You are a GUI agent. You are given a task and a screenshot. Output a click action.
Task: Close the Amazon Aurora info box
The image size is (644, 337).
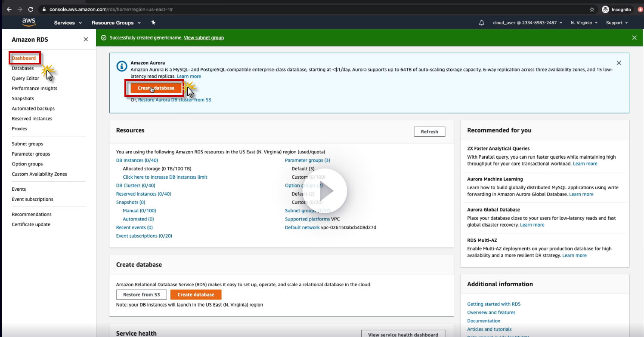(x=619, y=63)
